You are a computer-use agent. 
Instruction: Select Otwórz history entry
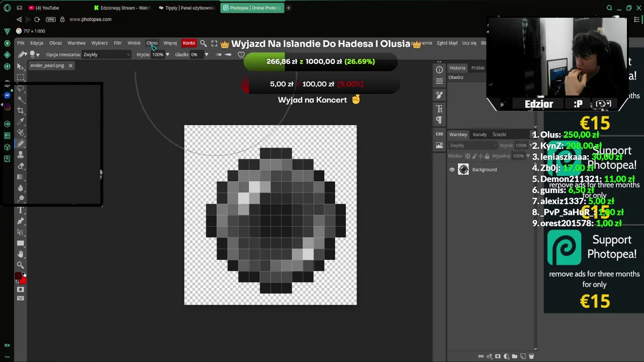point(466,77)
